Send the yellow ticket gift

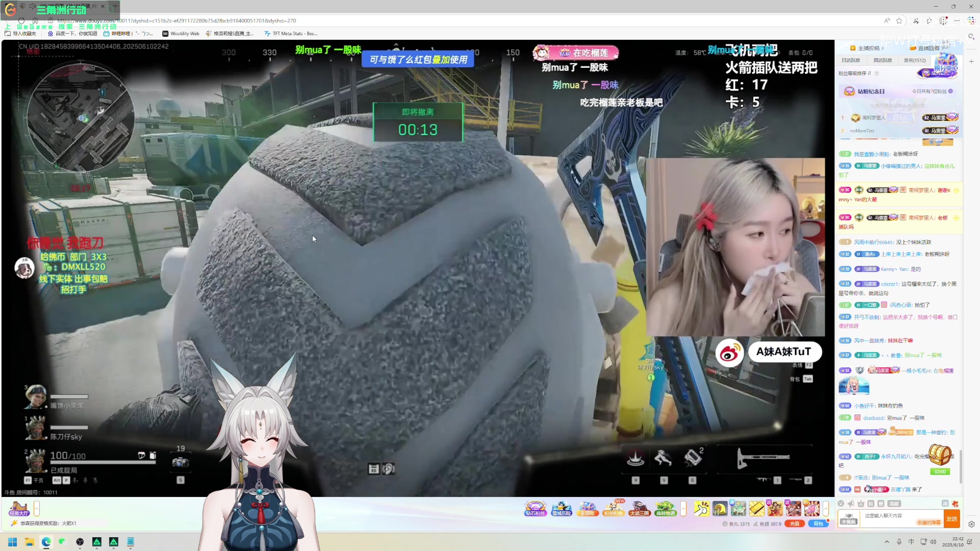click(757, 509)
